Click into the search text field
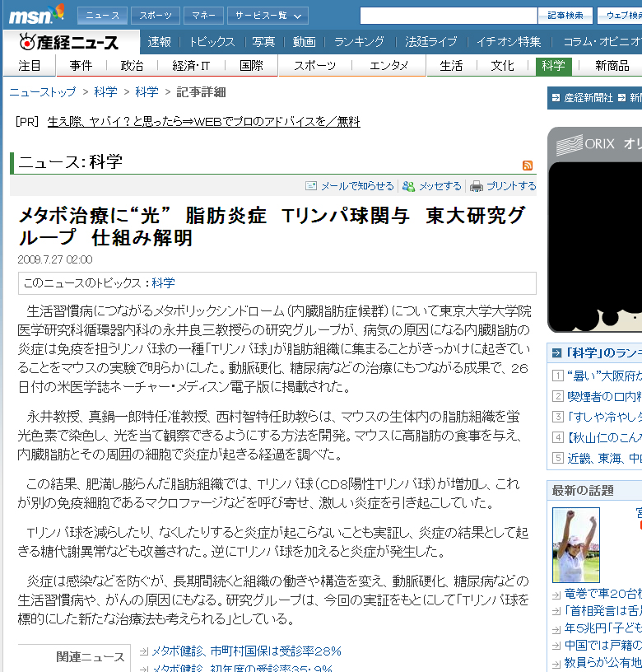Image resolution: width=642 pixels, height=672 pixels. tap(449, 15)
